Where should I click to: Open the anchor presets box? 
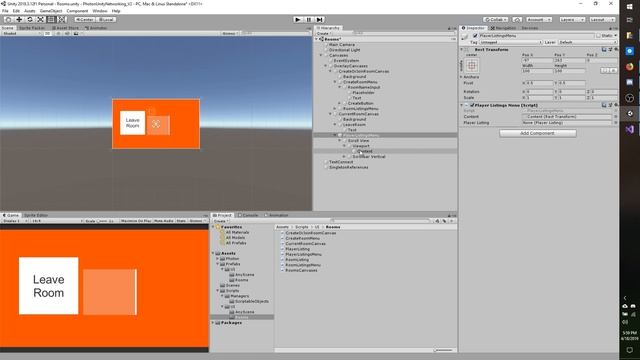pyautogui.click(x=472, y=65)
